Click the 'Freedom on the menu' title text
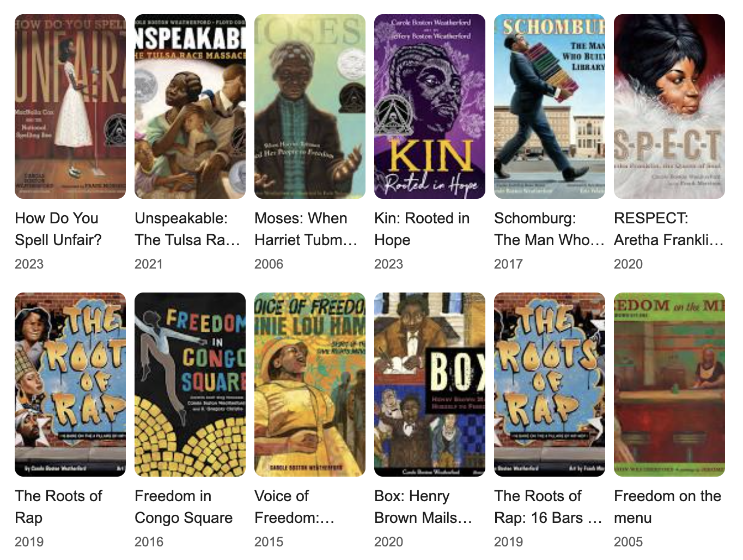The width and height of the screenshot is (743, 560). coord(667,507)
